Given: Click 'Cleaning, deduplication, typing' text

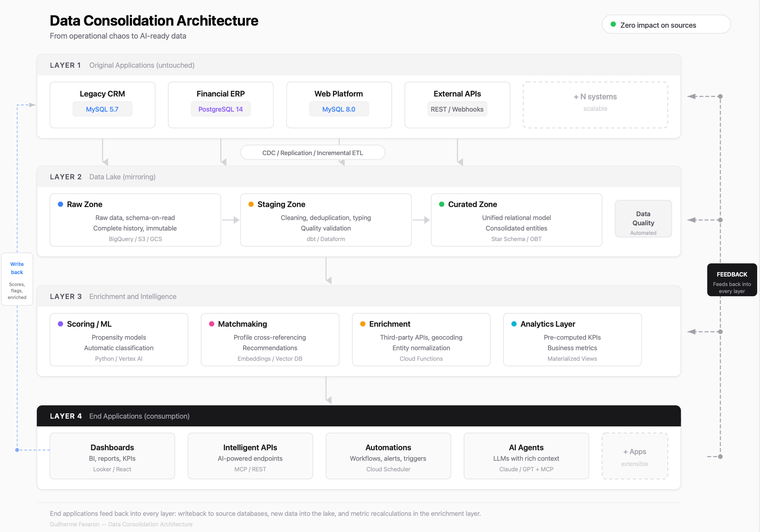Looking at the screenshot, I should [326, 218].
